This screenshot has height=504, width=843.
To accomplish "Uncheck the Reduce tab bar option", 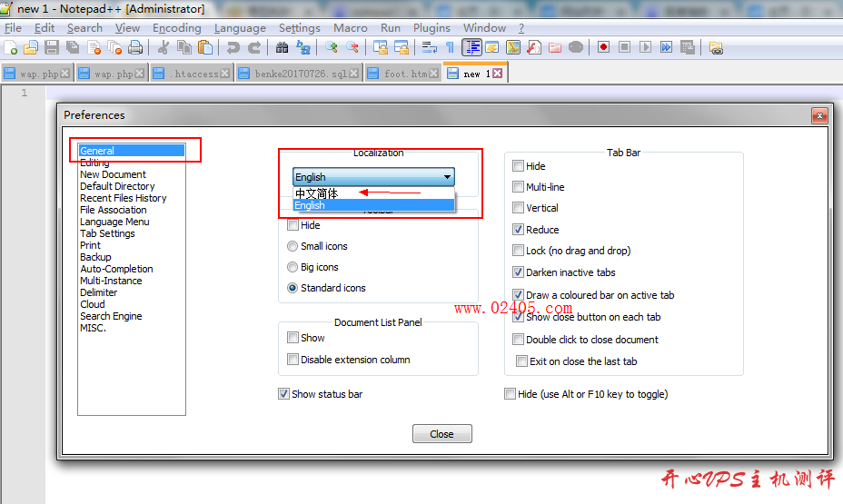I will [x=518, y=230].
